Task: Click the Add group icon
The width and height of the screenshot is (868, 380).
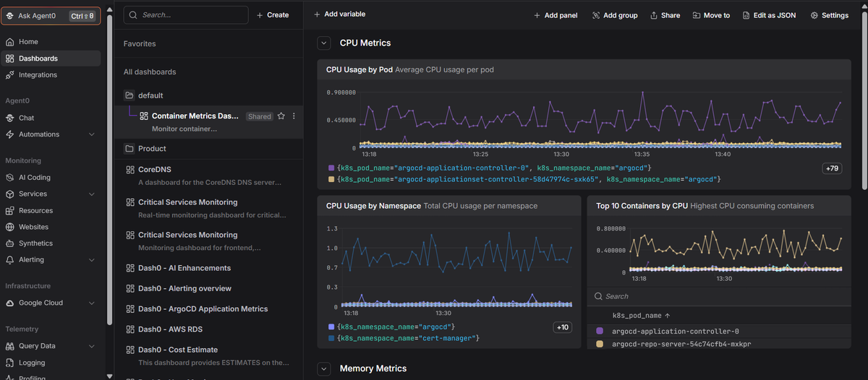Action: (x=596, y=15)
